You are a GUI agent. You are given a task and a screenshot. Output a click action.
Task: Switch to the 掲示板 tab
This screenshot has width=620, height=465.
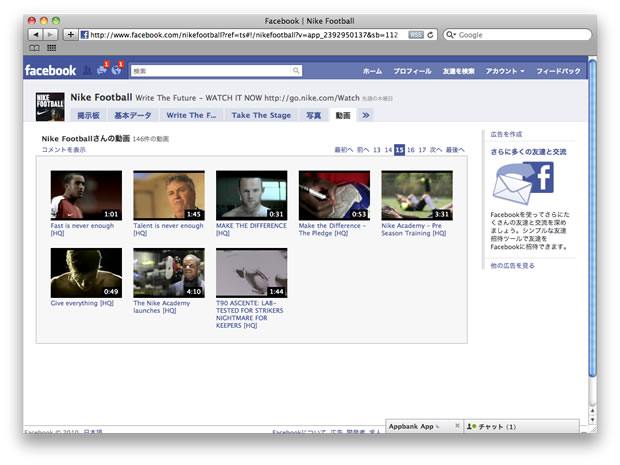[88, 115]
